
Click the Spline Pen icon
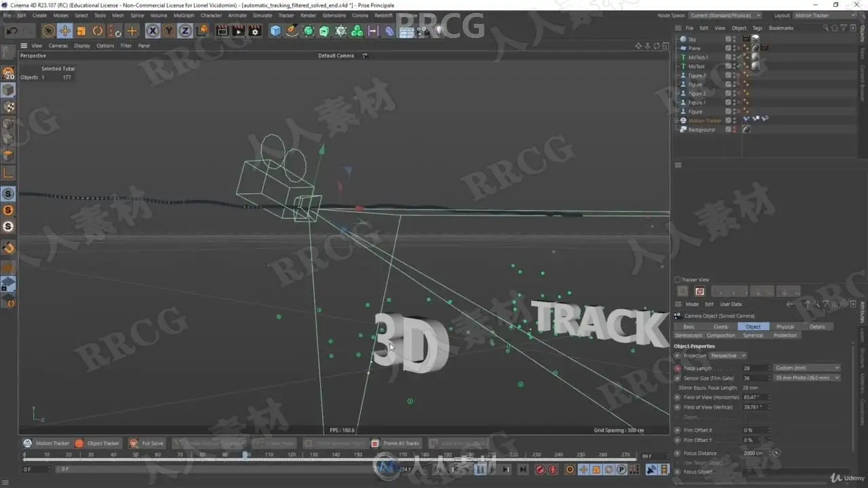click(292, 31)
